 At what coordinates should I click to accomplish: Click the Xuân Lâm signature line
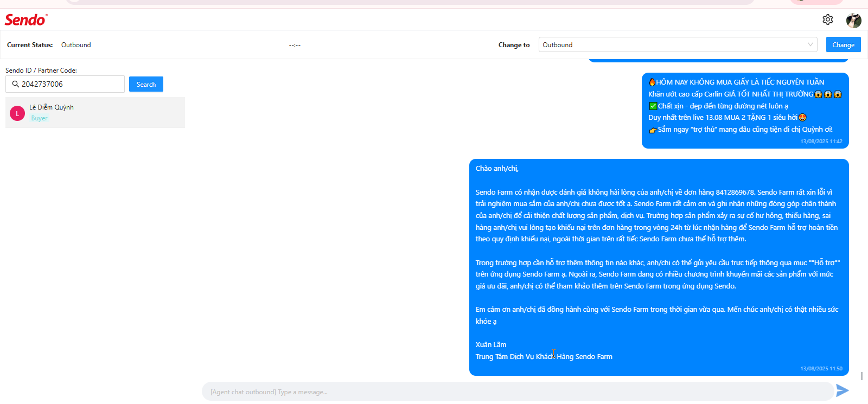(491, 345)
